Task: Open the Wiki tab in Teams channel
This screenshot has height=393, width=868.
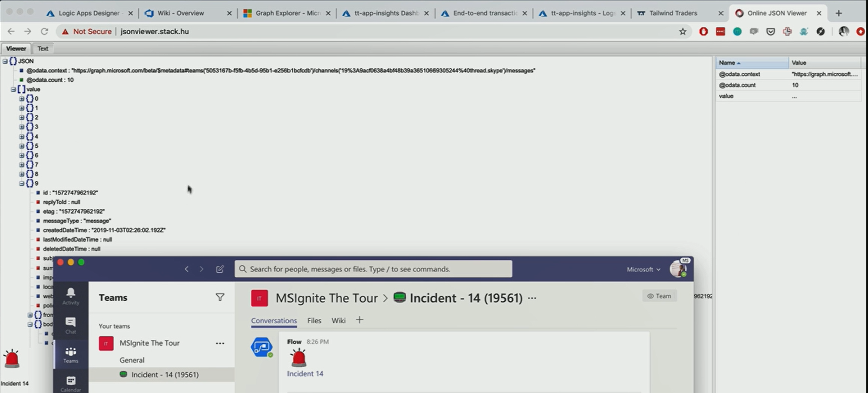Action: 338,321
